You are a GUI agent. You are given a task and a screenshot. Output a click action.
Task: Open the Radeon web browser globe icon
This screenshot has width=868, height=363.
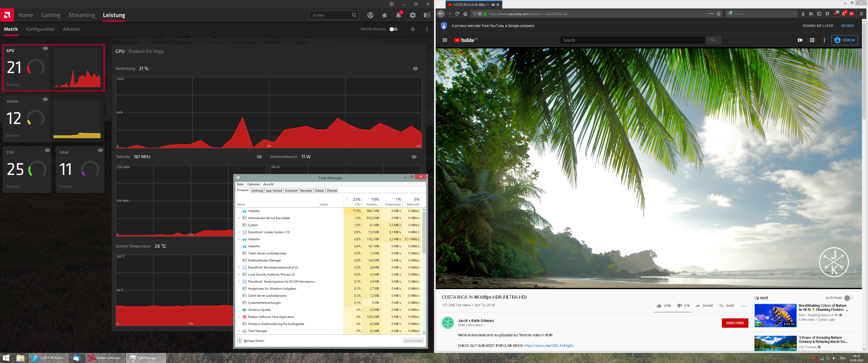click(x=370, y=15)
